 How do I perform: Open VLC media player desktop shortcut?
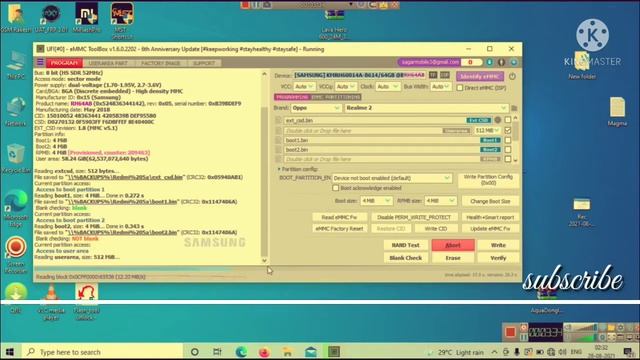[x=51, y=302]
